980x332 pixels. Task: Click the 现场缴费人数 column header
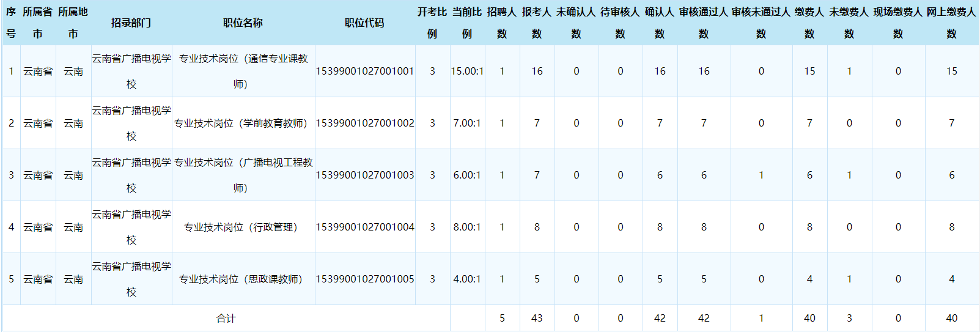pos(897,23)
